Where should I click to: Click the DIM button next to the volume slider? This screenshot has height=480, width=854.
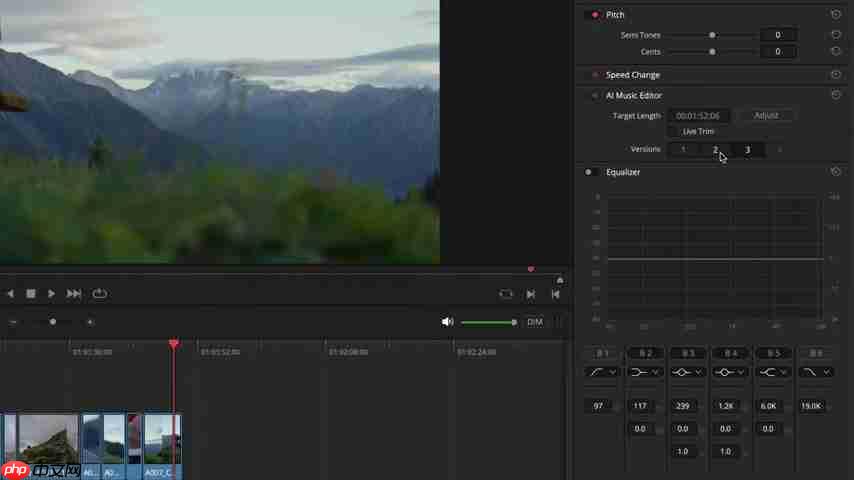[x=535, y=322]
